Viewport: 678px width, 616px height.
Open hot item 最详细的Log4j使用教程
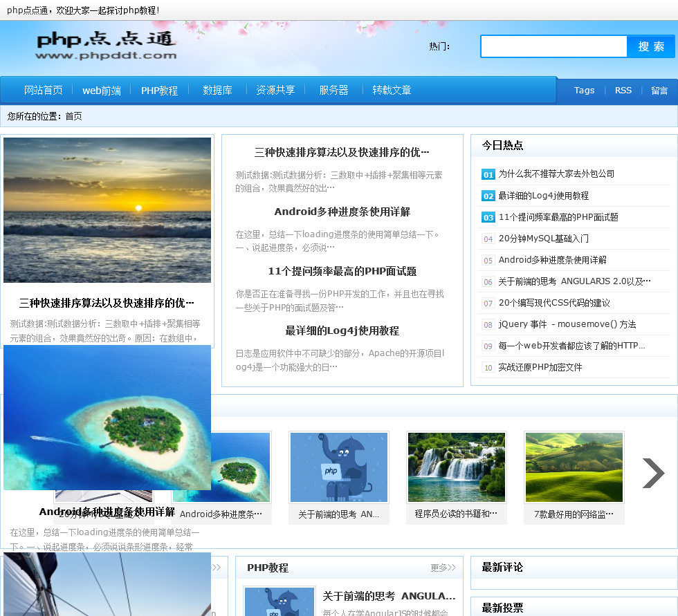(x=544, y=196)
